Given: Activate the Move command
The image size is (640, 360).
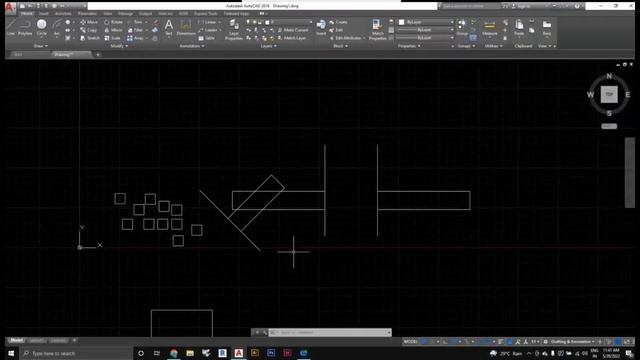Looking at the screenshot, I should pyautogui.click(x=89, y=22).
